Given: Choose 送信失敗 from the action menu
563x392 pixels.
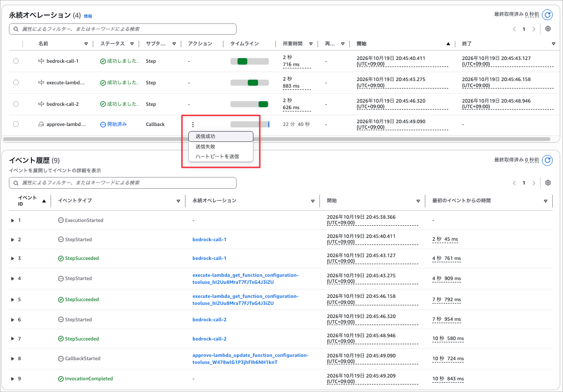Looking at the screenshot, I should [221, 147].
